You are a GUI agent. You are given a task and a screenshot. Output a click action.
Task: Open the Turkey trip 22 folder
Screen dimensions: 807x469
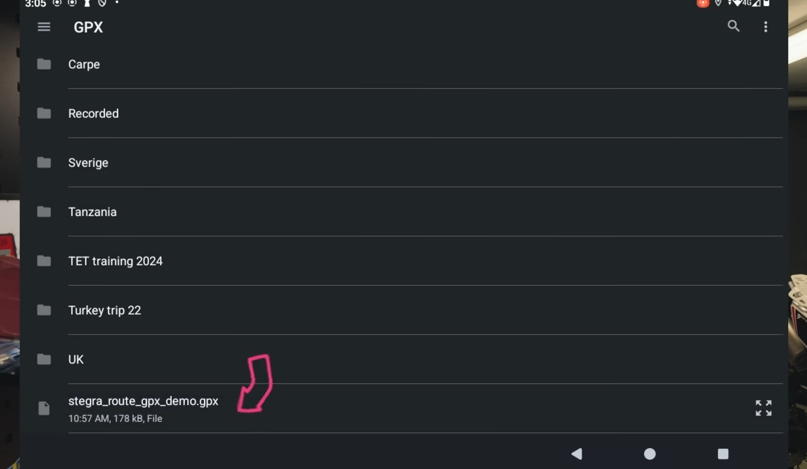pos(104,310)
